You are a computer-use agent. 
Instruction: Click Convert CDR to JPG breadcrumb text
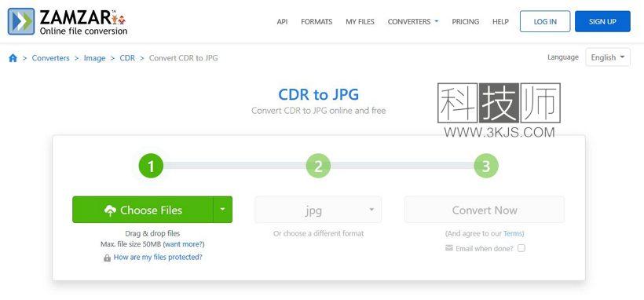pos(183,58)
